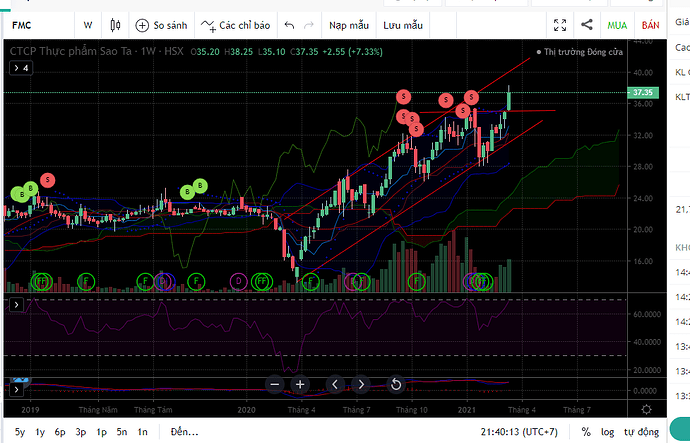Image resolution: width=690 pixels, height=443 pixels.
Task: Open Đến... go to date
Action: (185, 432)
